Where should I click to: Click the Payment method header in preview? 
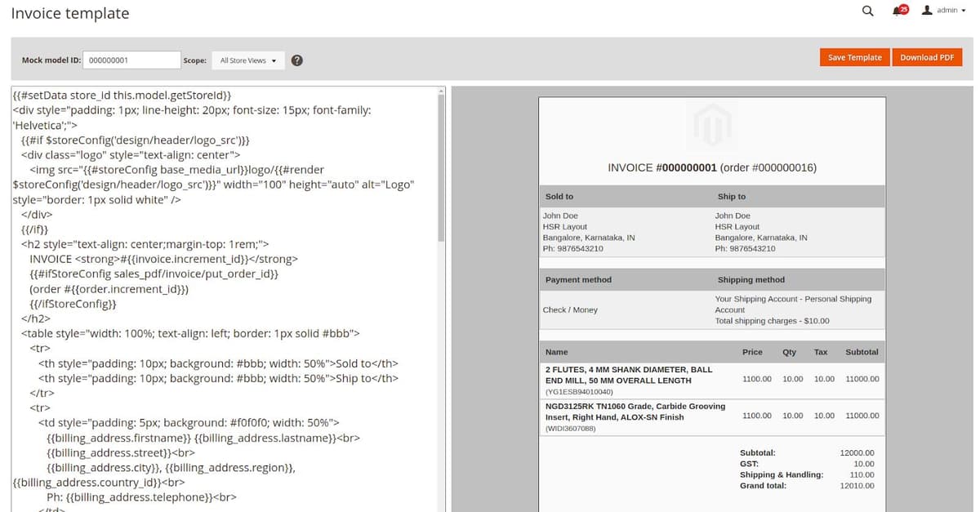[578, 280]
